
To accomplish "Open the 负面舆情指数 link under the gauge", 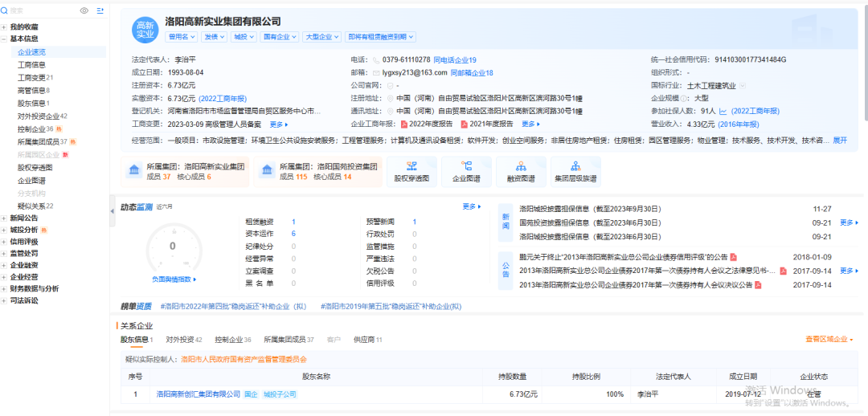I will [174, 279].
